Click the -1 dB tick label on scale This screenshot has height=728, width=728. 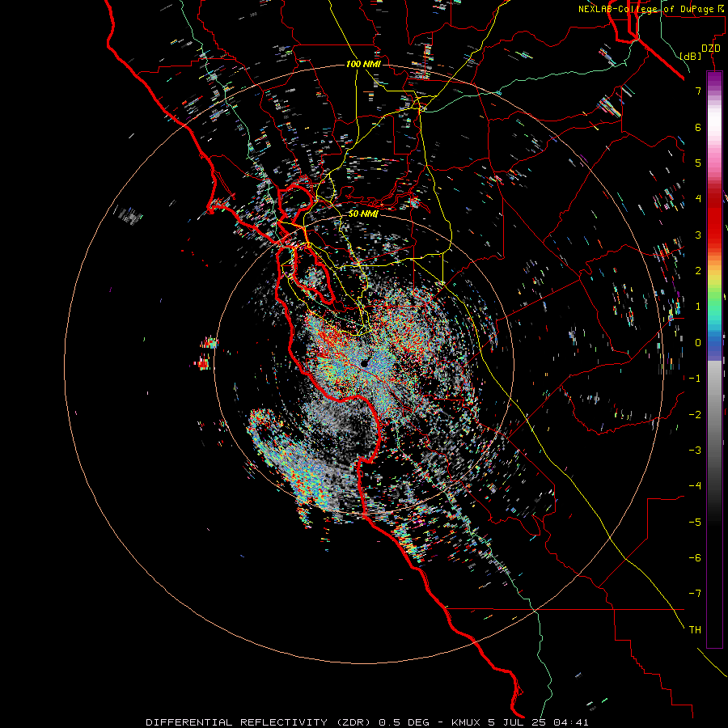[695, 379]
